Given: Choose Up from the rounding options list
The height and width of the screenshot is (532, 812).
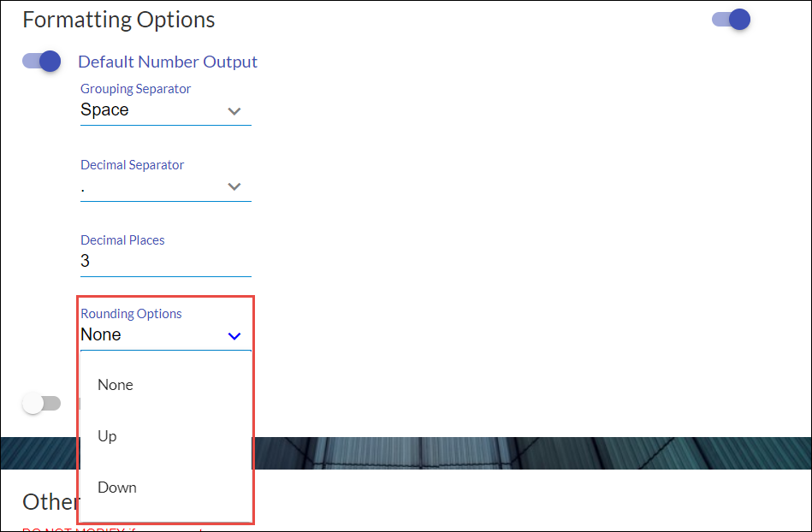Looking at the screenshot, I should click(107, 436).
